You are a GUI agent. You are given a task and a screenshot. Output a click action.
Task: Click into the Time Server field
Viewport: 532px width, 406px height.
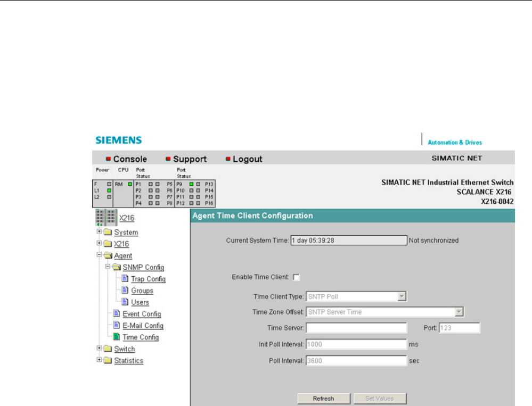click(x=356, y=328)
